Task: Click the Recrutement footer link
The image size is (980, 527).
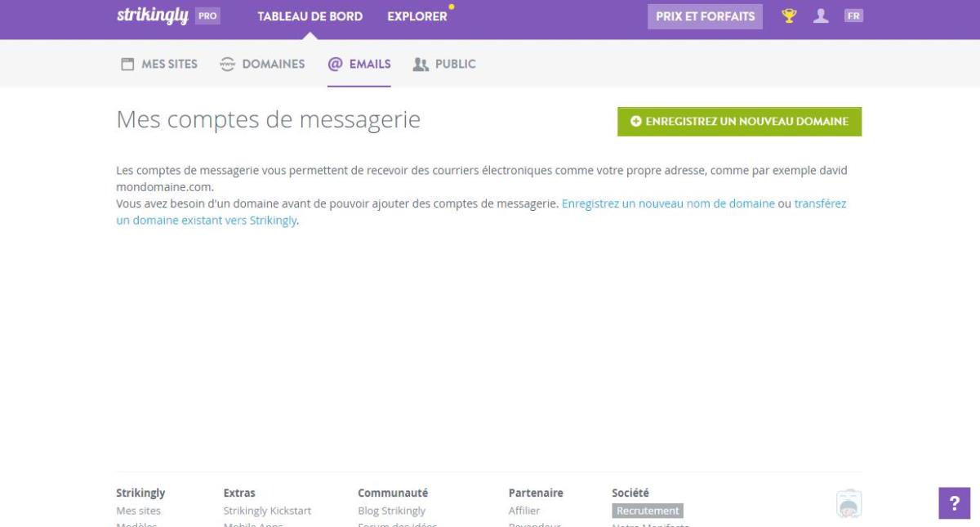Action: [648, 511]
